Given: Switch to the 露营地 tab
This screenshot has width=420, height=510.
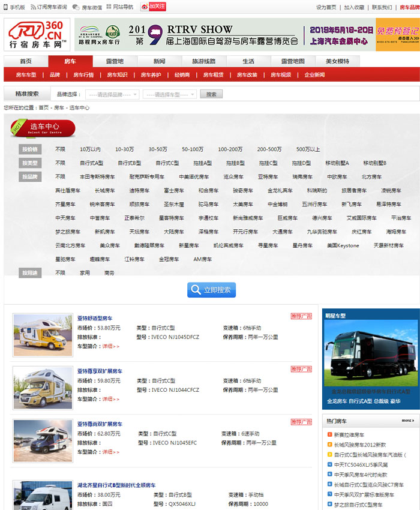Looking at the screenshot, I should pyautogui.click(x=115, y=61).
